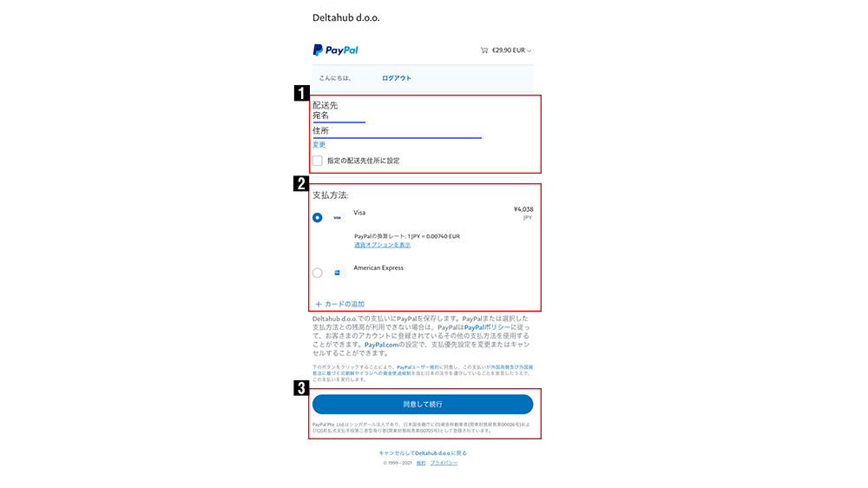Click キャンセルしてDeltahub d.o.o.に戻る link
Screen dimensions: 868x488
[423, 453]
